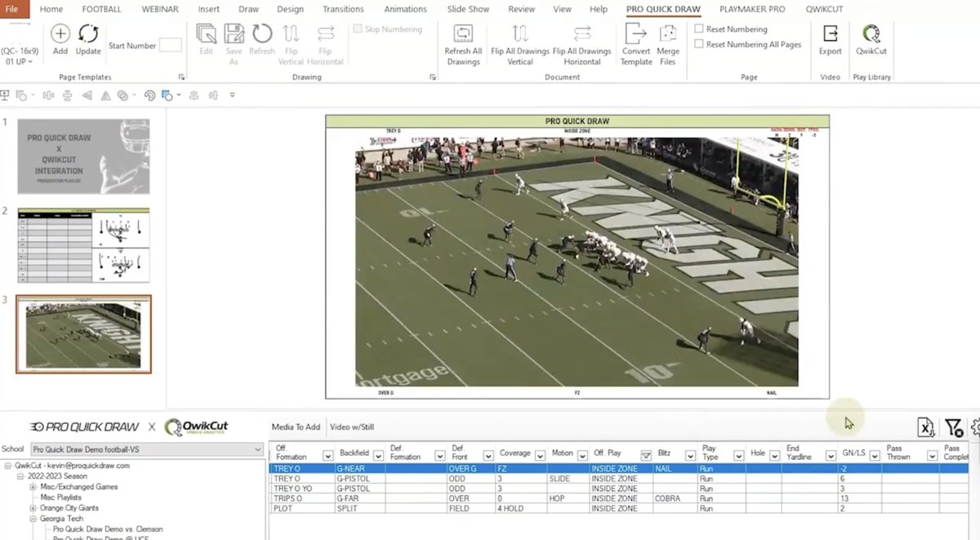Open the Coverage column filter dropdown
980x540 pixels.
point(541,456)
